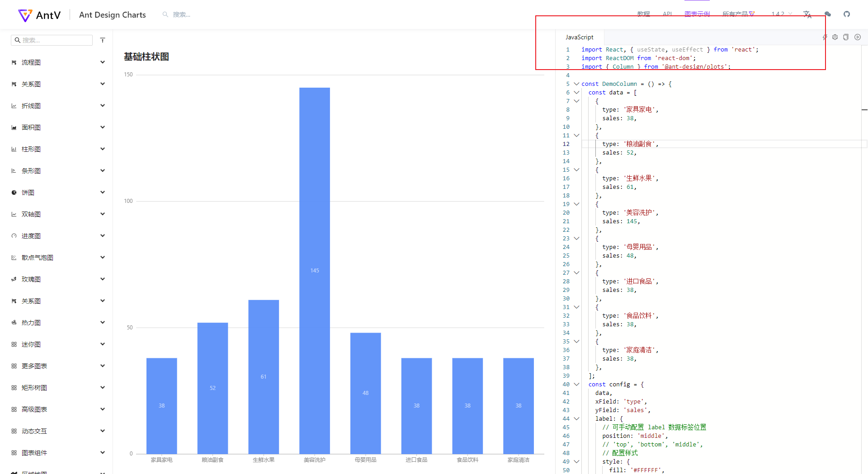
Task: Switch to the JavaScript tab
Action: coord(579,37)
